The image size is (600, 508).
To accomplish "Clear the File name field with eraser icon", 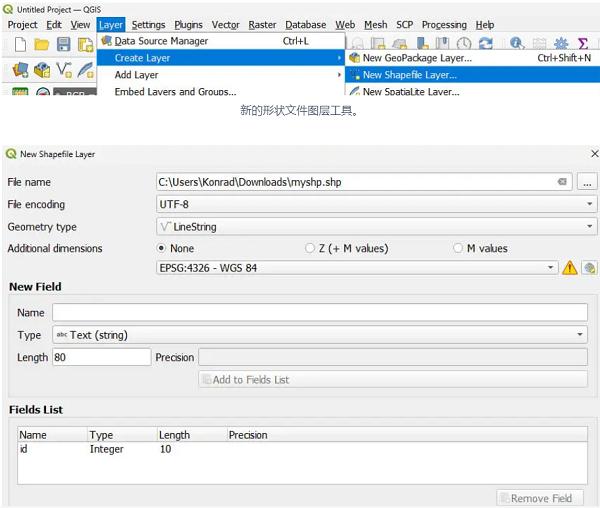I will coord(562,182).
